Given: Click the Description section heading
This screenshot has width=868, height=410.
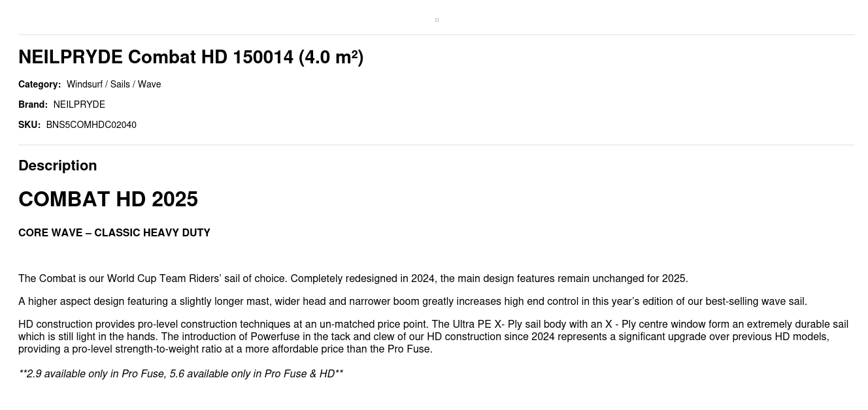Looking at the screenshot, I should tap(58, 165).
